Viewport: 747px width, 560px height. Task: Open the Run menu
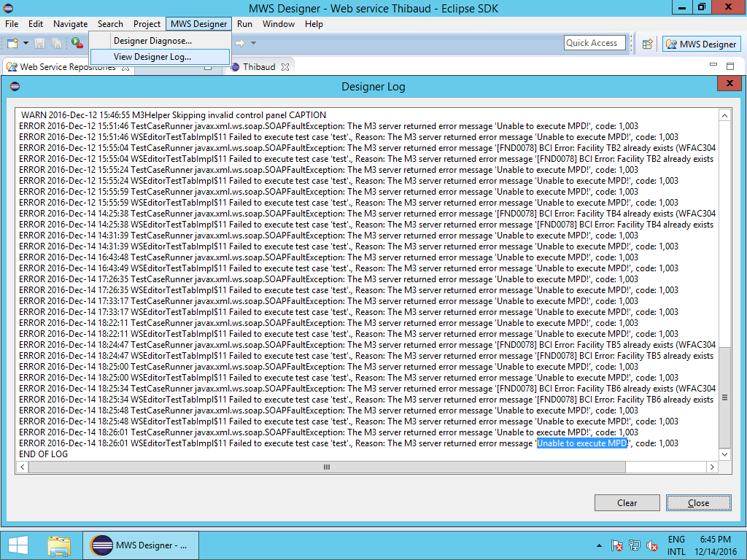(x=244, y=24)
